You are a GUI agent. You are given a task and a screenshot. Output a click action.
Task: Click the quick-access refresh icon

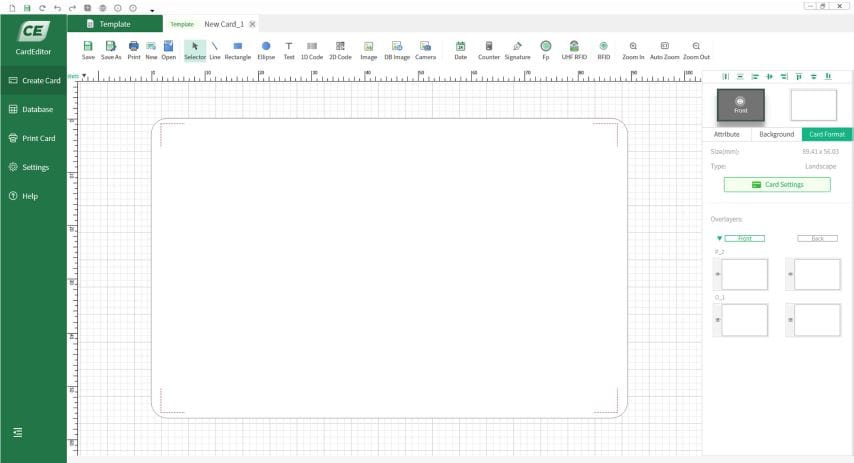tap(42, 8)
